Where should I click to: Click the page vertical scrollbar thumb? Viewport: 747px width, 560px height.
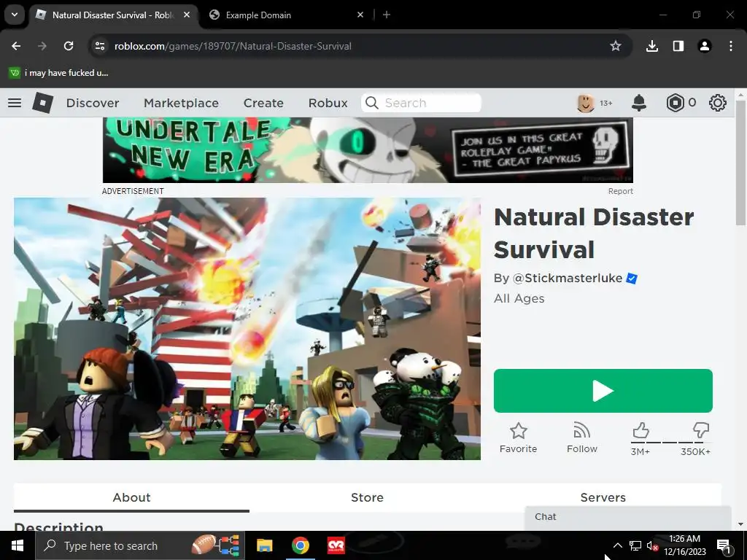740,162
